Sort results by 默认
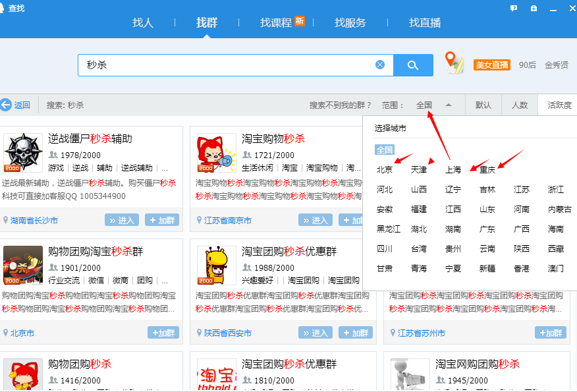 [483, 105]
